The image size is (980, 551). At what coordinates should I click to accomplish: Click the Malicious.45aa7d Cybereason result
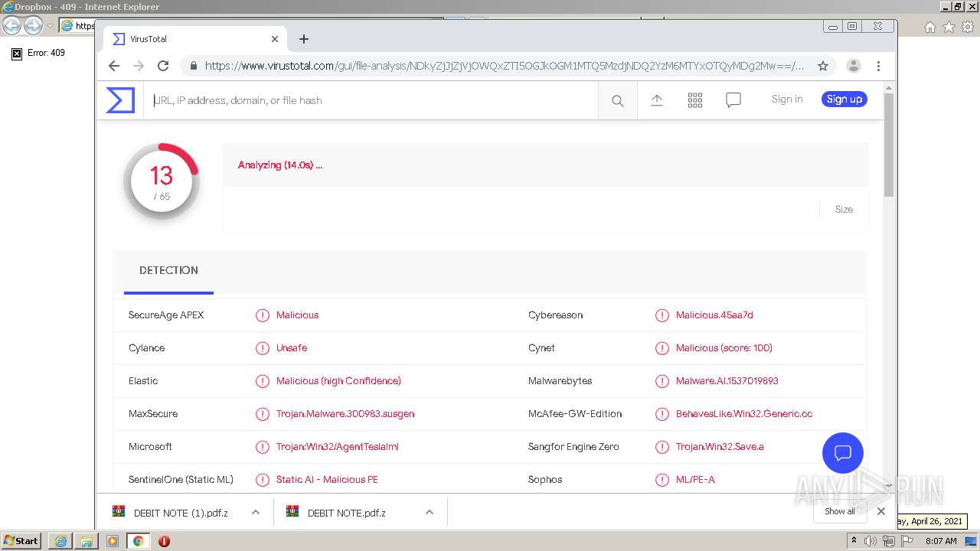pyautogui.click(x=714, y=315)
